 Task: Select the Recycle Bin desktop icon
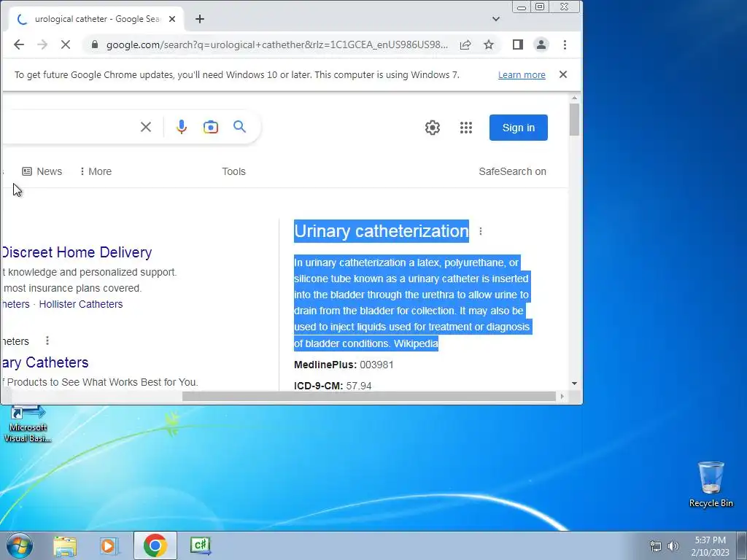[x=711, y=484]
